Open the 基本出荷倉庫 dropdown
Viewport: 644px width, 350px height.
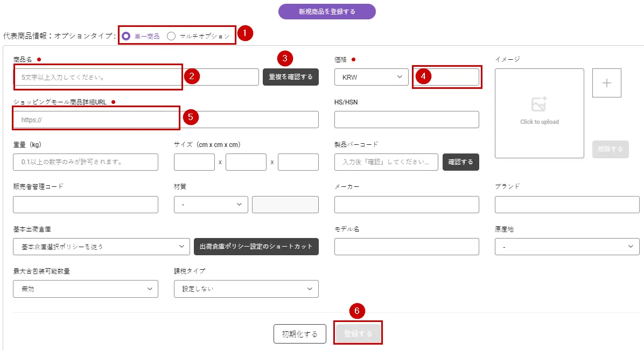tap(101, 247)
